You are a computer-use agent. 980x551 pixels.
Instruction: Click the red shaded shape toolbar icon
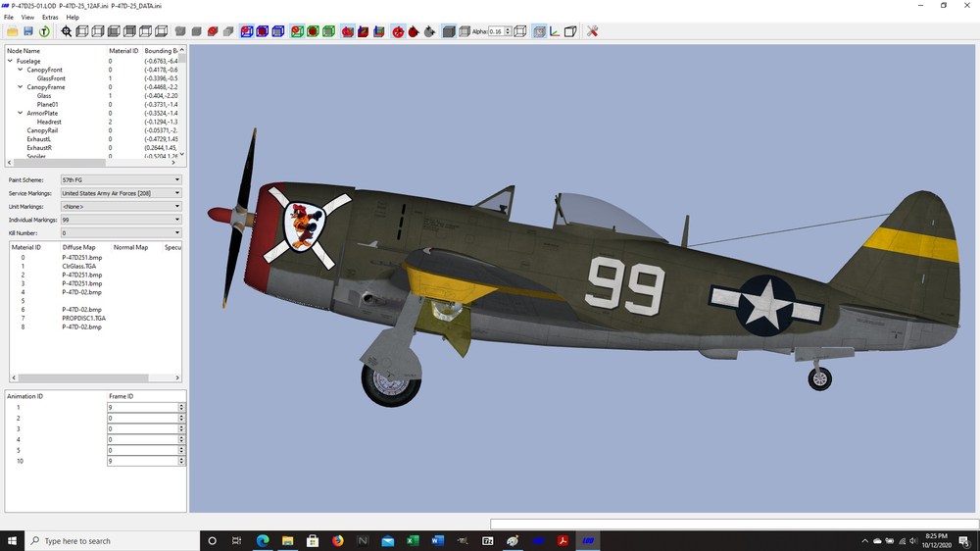[213, 31]
